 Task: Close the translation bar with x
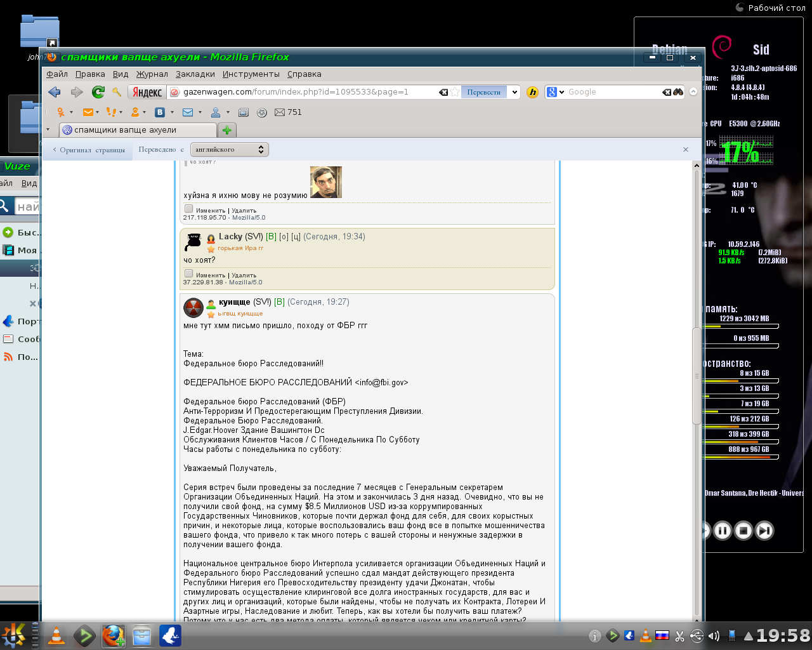click(686, 150)
